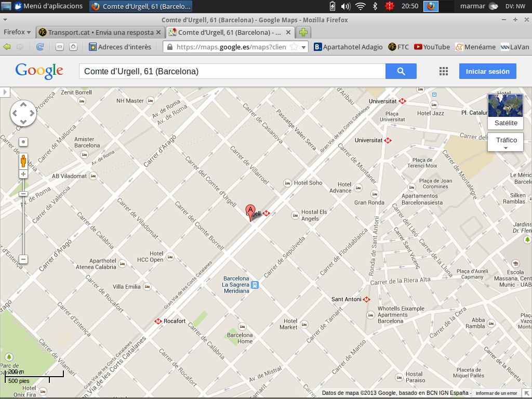Click the Villa Emilia hotel icon
The height and width of the screenshot is (399, 532).
point(147,287)
